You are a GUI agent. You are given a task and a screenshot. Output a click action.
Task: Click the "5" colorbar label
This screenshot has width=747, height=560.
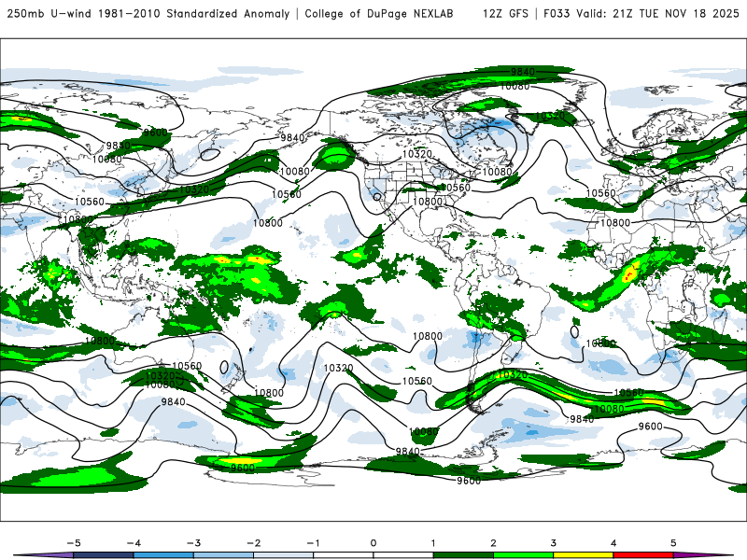673,543
